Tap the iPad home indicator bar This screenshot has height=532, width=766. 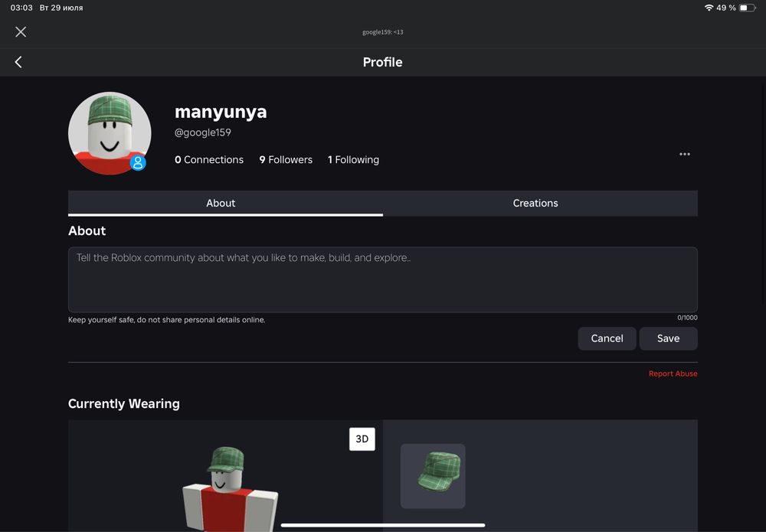click(x=383, y=525)
